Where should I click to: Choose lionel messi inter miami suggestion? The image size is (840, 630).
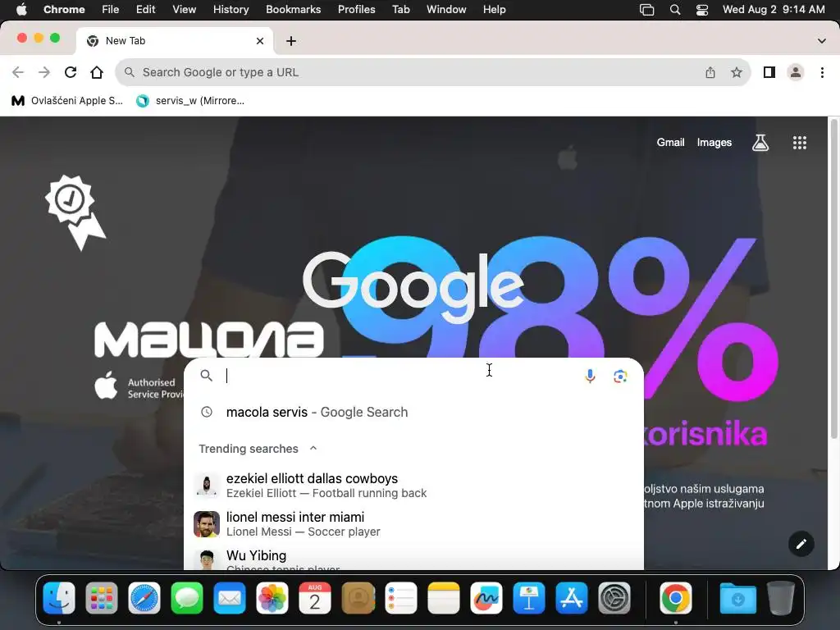click(413, 524)
